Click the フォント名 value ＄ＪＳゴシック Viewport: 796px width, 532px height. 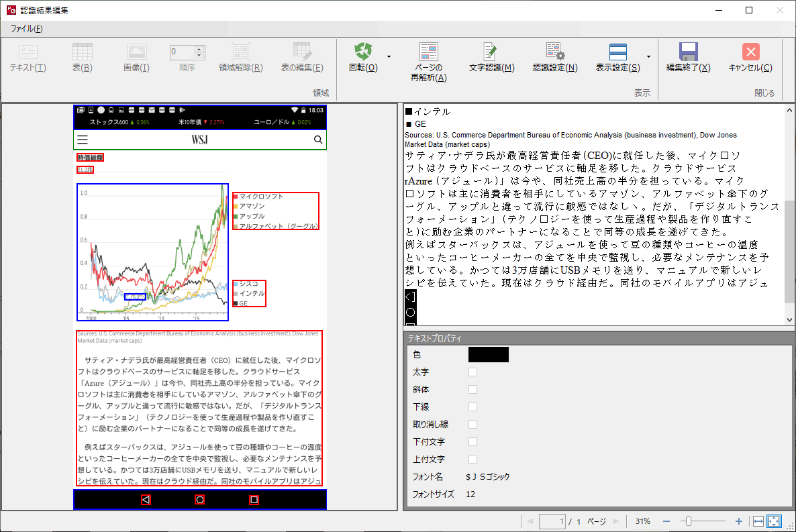[x=487, y=477]
